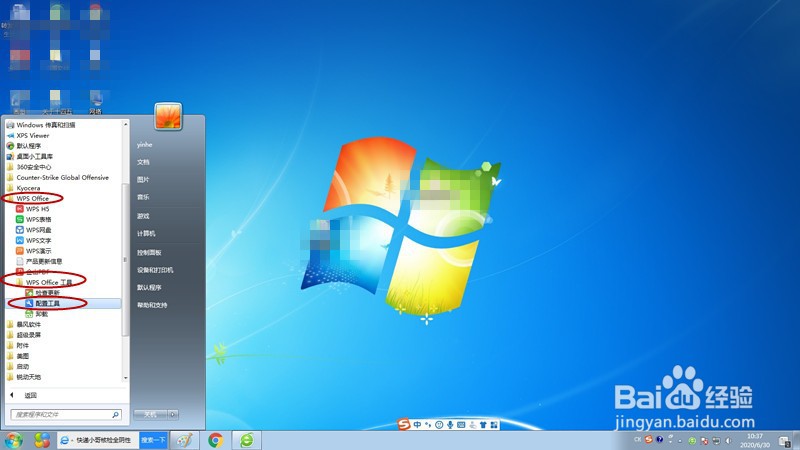
Task: Open 控制面板 from Start menu
Action: click(x=149, y=253)
